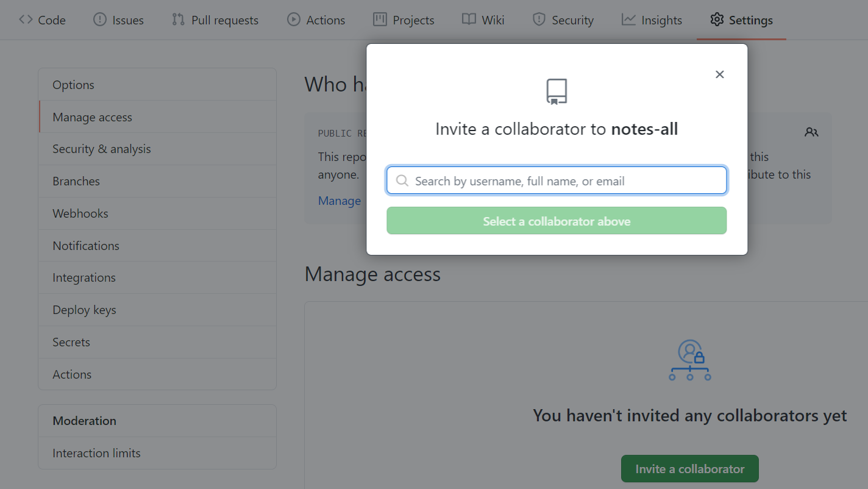The width and height of the screenshot is (868, 489).
Task: View the Insights tab
Action: tap(652, 20)
